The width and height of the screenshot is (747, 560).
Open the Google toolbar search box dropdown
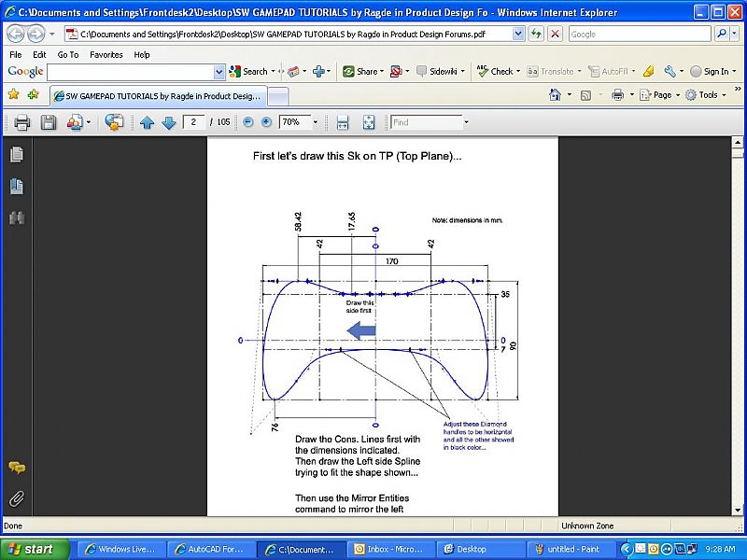click(218, 72)
